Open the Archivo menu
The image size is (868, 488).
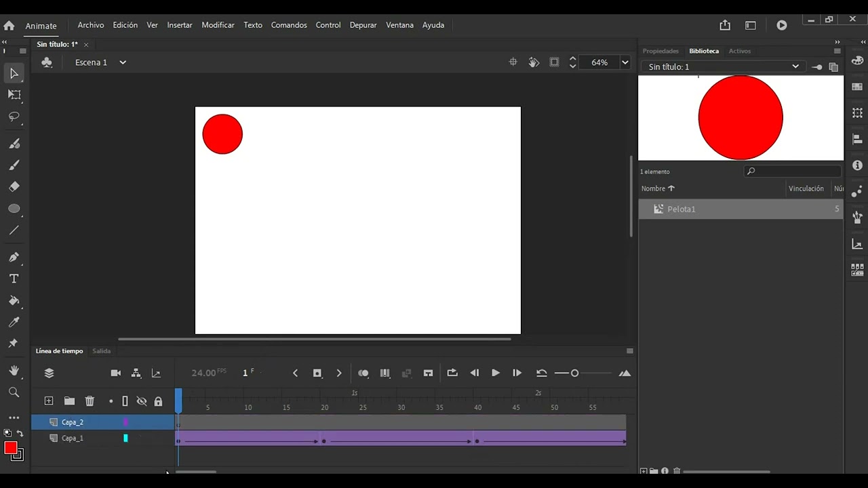(91, 25)
